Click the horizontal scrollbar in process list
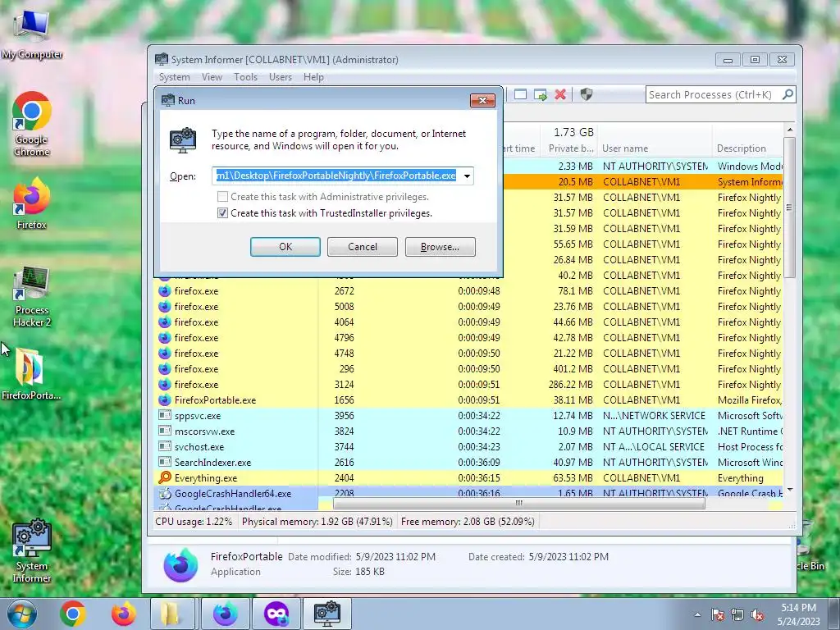The height and width of the screenshot is (630, 840). pyautogui.click(x=518, y=503)
